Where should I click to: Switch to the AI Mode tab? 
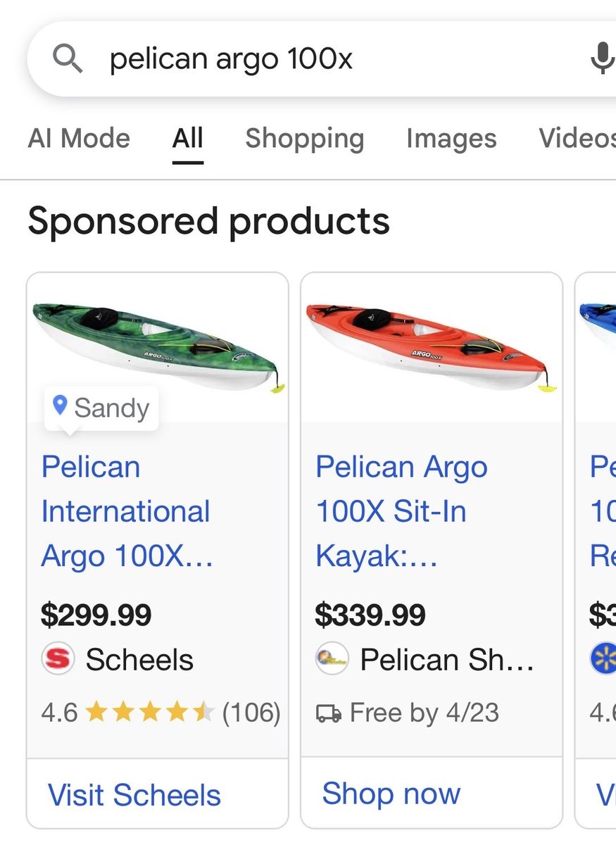pos(79,138)
